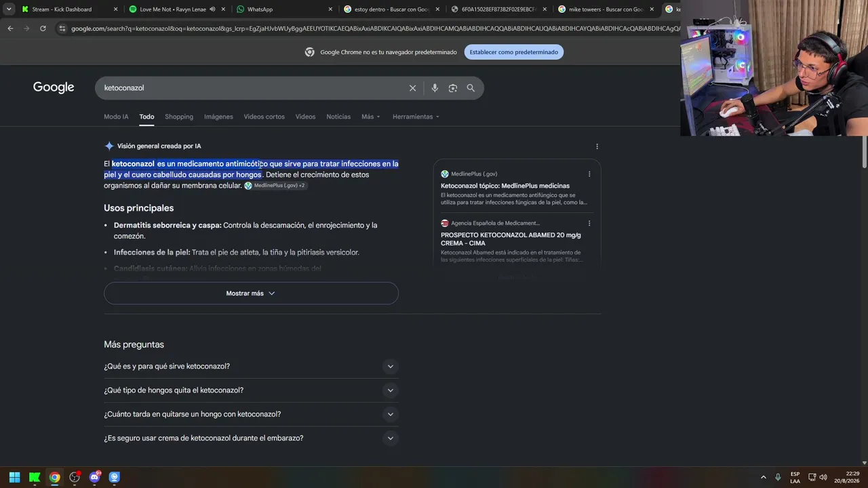Close the WhatsApp tab
Viewport: 868px width, 488px height.
tap(330, 9)
